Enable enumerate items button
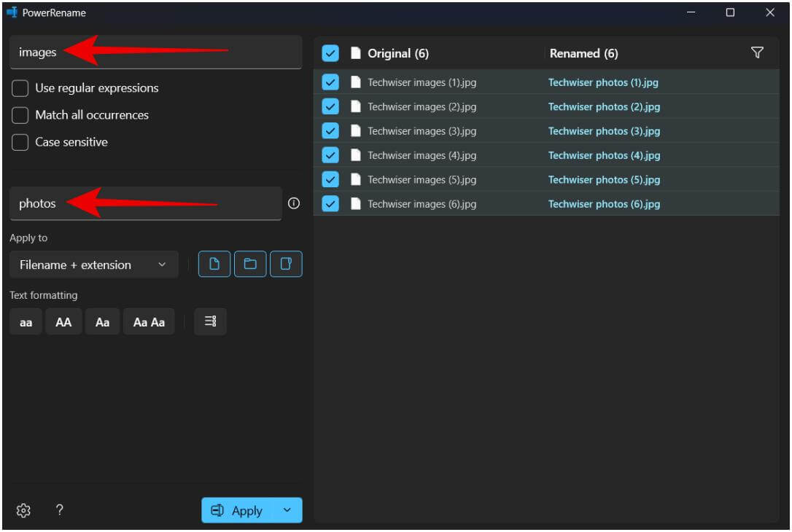Viewport: 792px width, 532px height. point(210,321)
